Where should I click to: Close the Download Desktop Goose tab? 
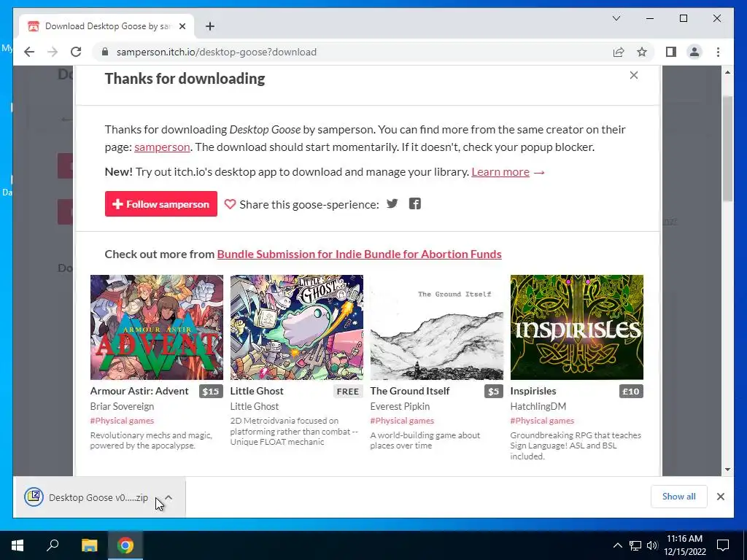pos(182,26)
